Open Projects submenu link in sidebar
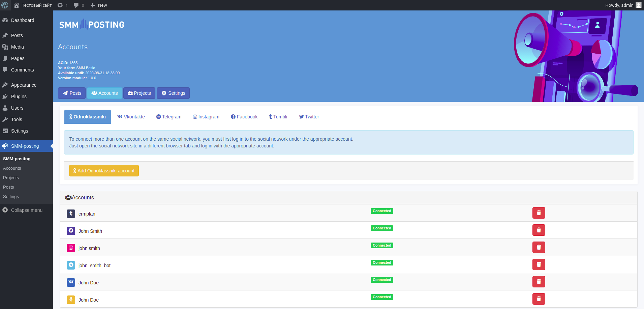The image size is (644, 309). [x=11, y=178]
